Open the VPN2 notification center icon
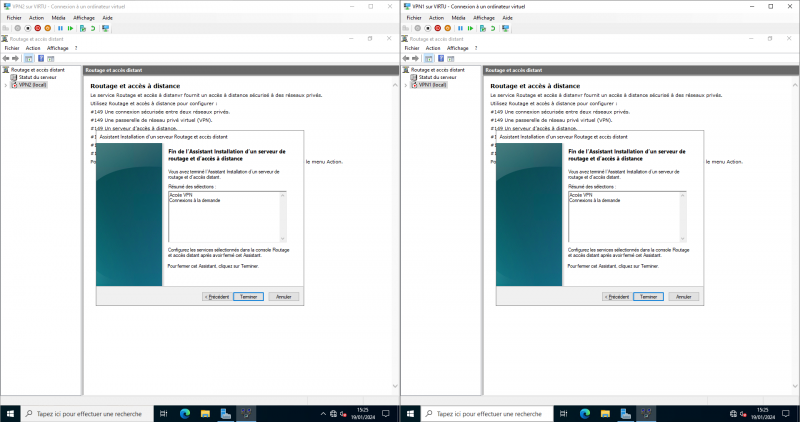Screen dimensions: 800x422 (386, 414)
